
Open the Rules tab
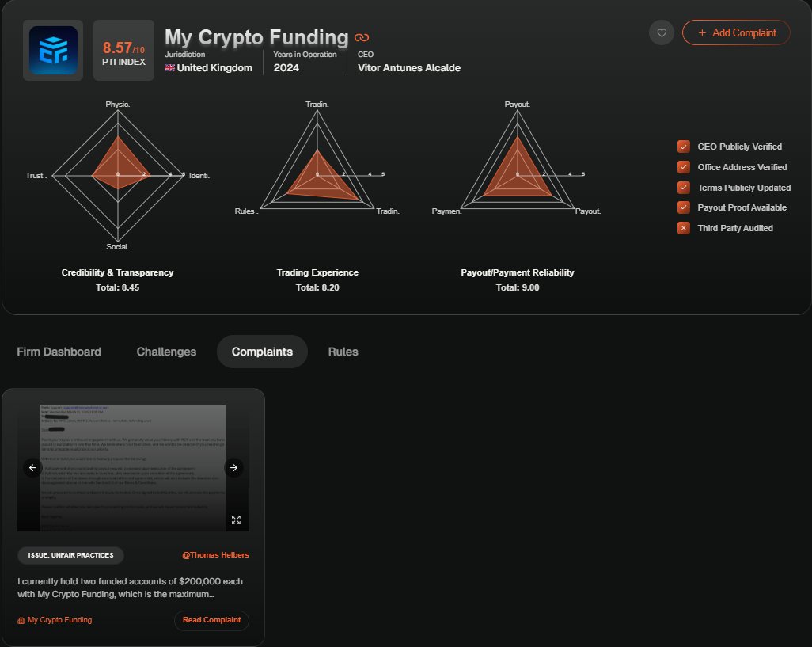point(343,352)
